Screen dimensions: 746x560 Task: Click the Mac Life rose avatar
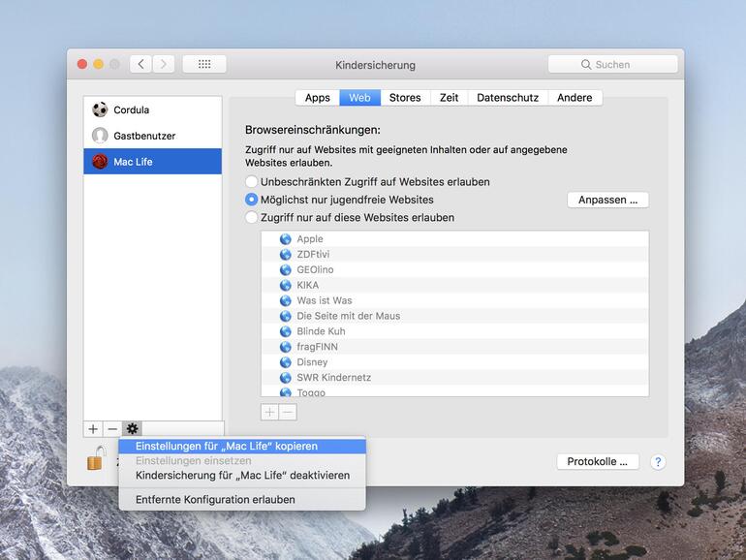click(x=100, y=162)
